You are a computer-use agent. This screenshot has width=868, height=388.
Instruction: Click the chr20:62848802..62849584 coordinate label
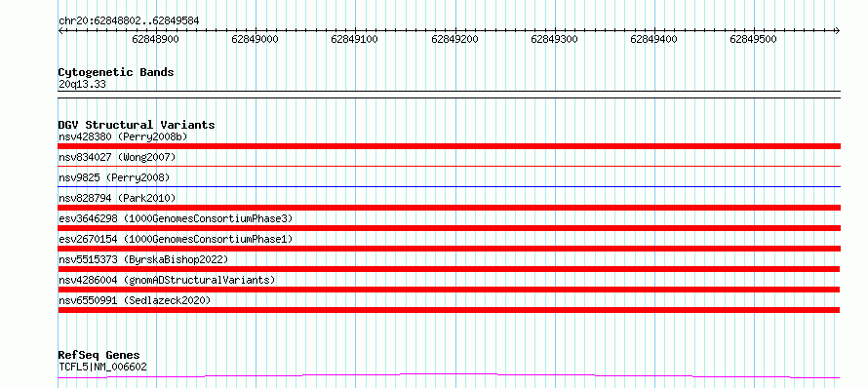point(129,20)
